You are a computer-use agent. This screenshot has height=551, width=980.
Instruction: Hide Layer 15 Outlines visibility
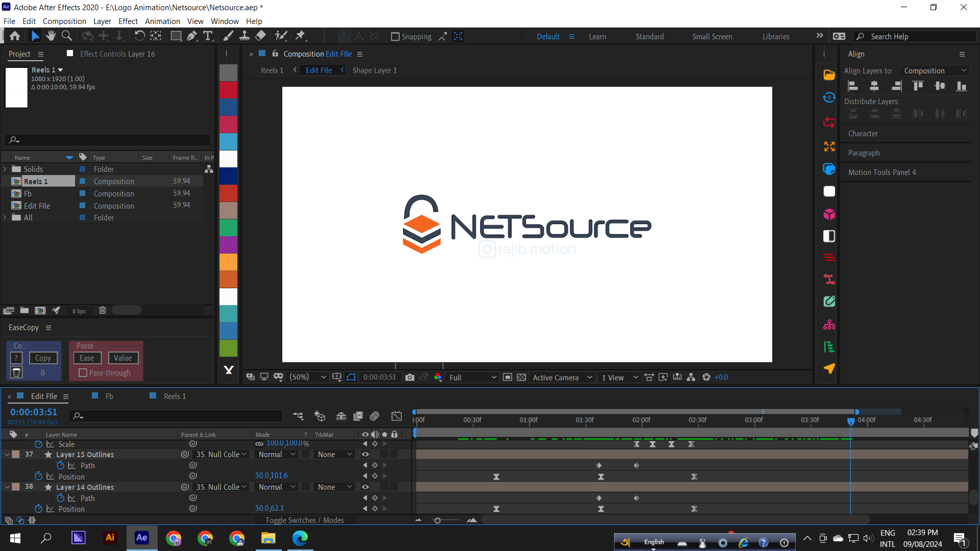(365, 454)
